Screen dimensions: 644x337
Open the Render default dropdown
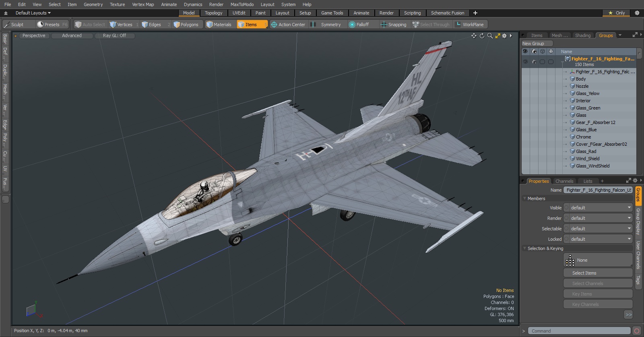pos(598,218)
